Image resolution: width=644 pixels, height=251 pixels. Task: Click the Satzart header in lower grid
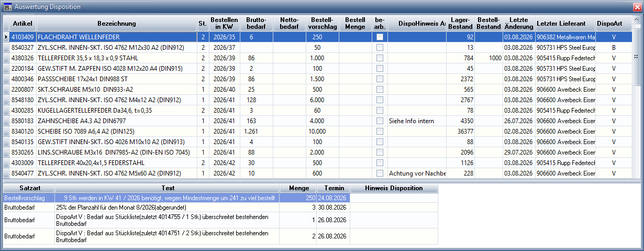click(29, 188)
